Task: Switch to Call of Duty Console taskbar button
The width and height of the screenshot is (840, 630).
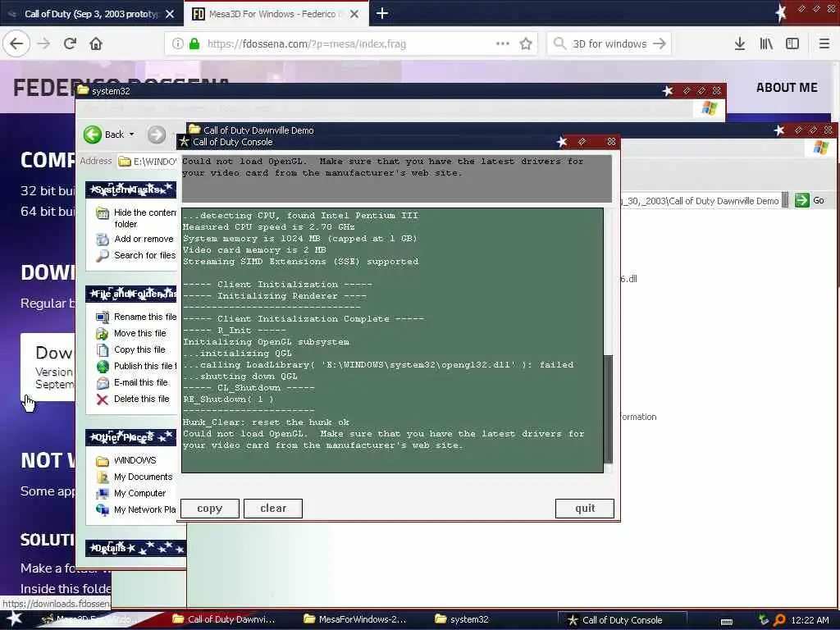Action: pyautogui.click(x=623, y=620)
